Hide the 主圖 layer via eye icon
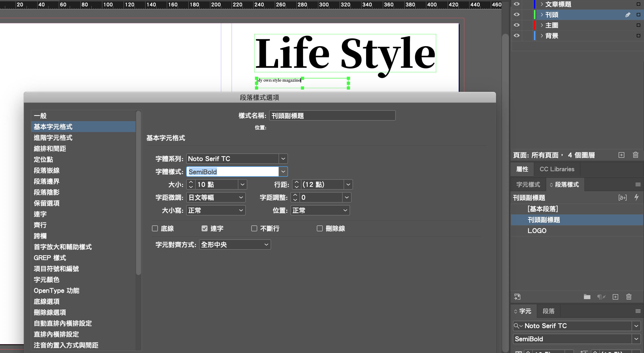 coord(516,25)
